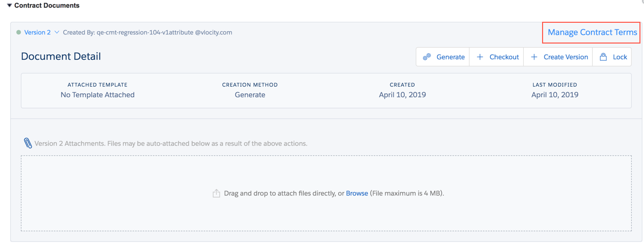Open Manage Contract Terms link
Image resolution: width=644 pixels, height=244 pixels.
click(x=592, y=32)
